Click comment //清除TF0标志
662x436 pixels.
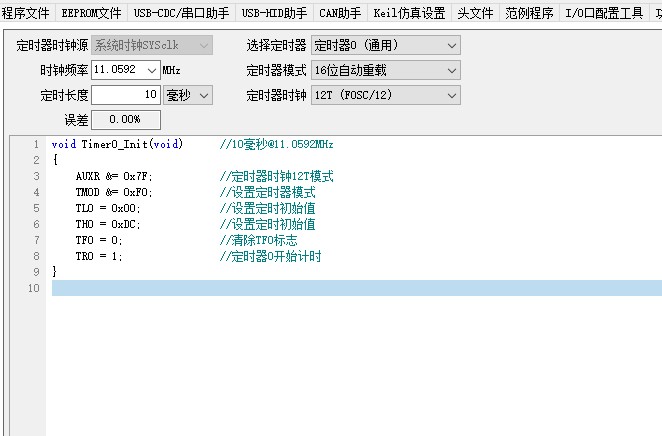(x=258, y=241)
